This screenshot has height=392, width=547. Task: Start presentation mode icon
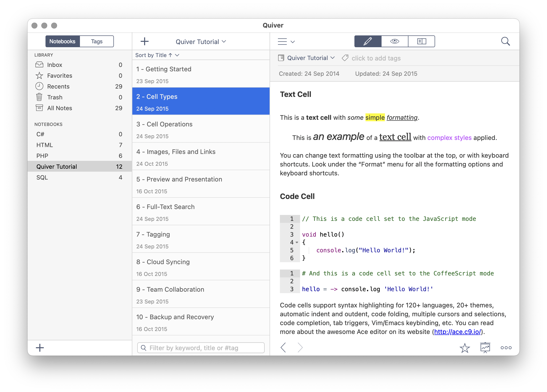485,347
